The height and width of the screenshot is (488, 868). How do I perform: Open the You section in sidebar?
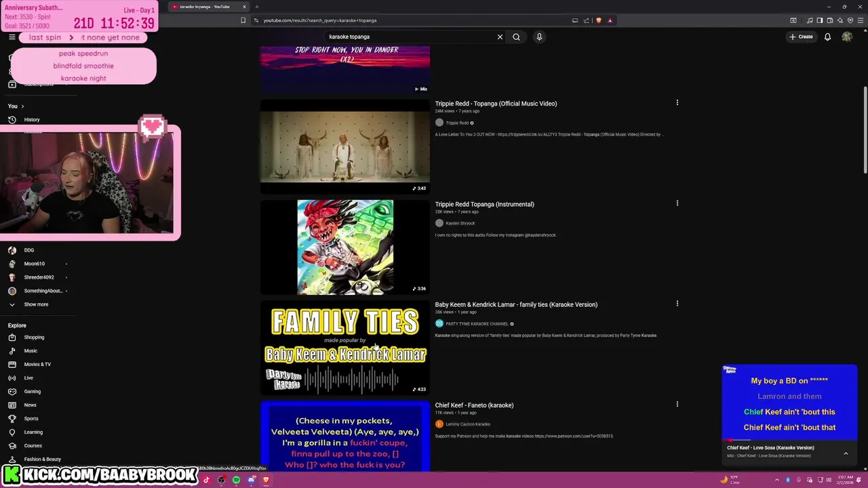(16, 106)
